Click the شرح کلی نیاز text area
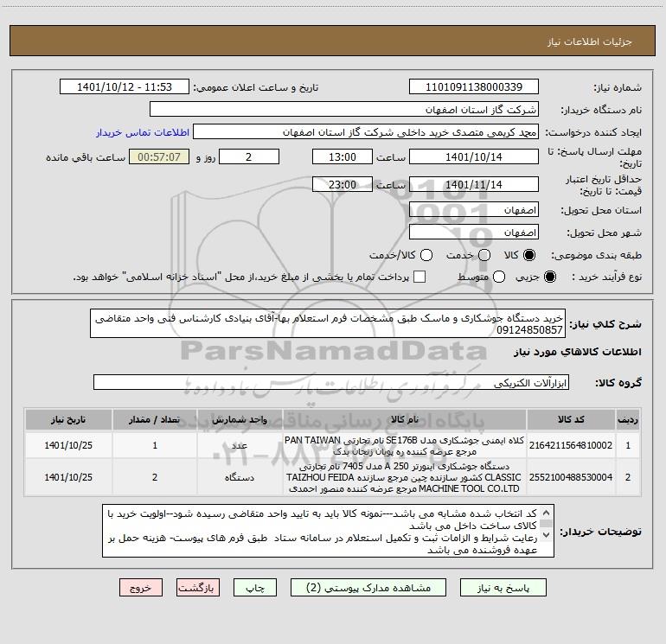The height and width of the screenshot is (644, 666). click(x=328, y=323)
